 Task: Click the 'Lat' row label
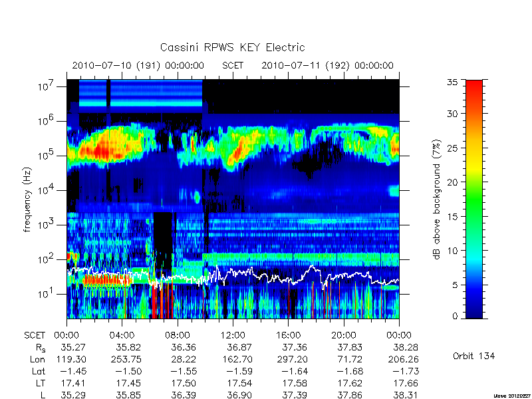pyautogui.click(x=39, y=372)
